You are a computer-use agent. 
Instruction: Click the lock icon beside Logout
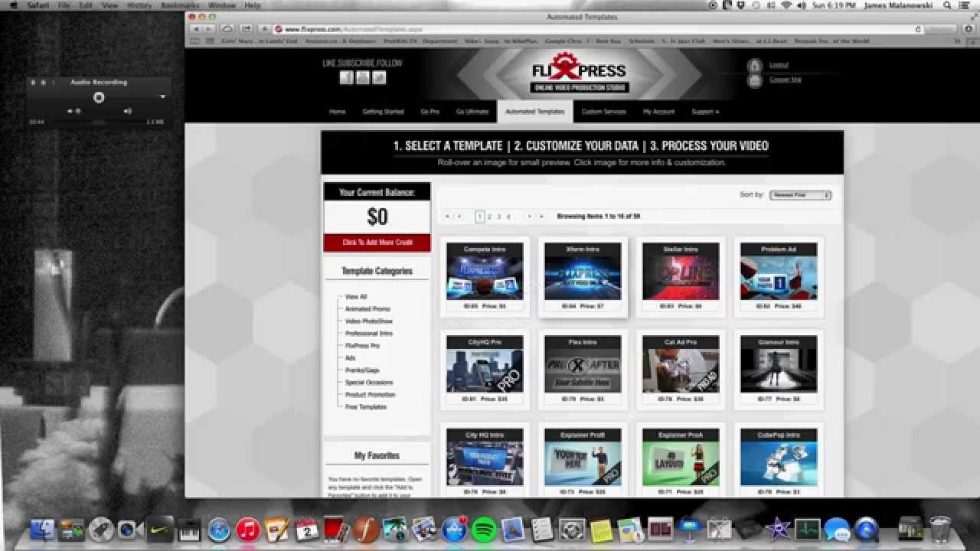coord(755,66)
